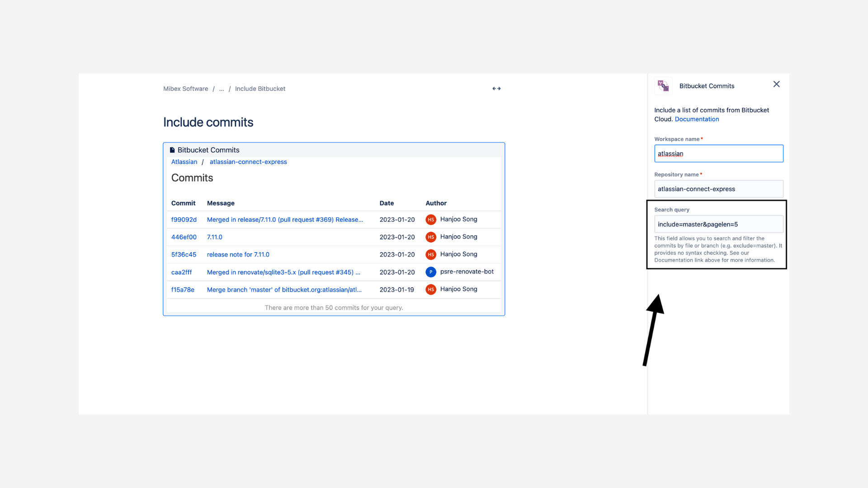Image resolution: width=868 pixels, height=488 pixels.
Task: Click the HS avatar on commit f15a78e
Action: click(430, 290)
